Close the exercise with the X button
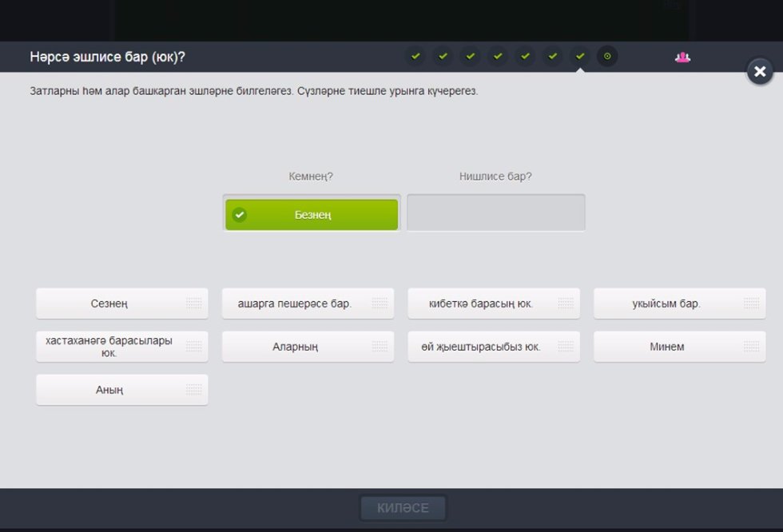 (759, 72)
